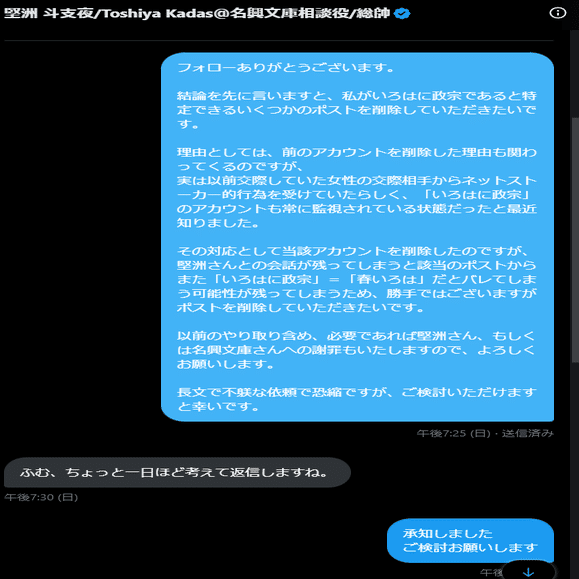
Task: Click the フォローありがとうございます greeting line
Action: coord(287,68)
